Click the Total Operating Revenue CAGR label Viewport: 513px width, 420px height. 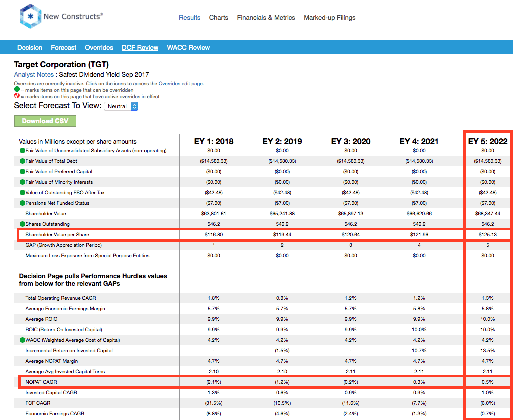tap(61, 298)
